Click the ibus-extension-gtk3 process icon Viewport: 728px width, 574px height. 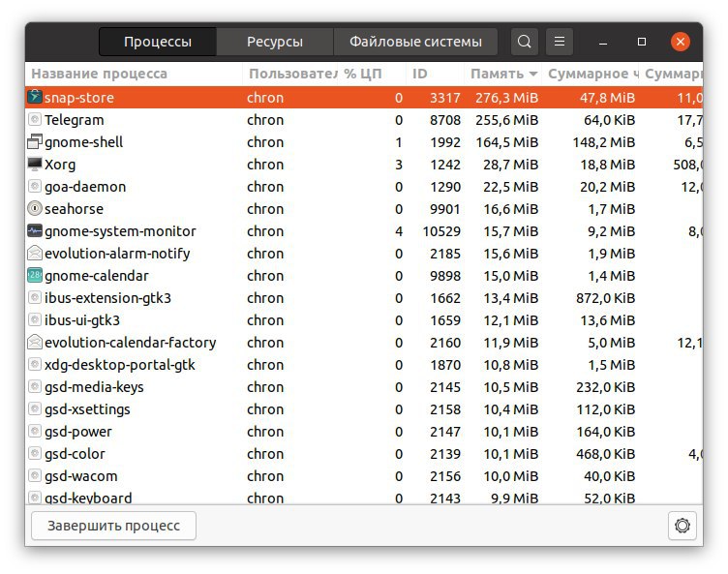(35, 298)
